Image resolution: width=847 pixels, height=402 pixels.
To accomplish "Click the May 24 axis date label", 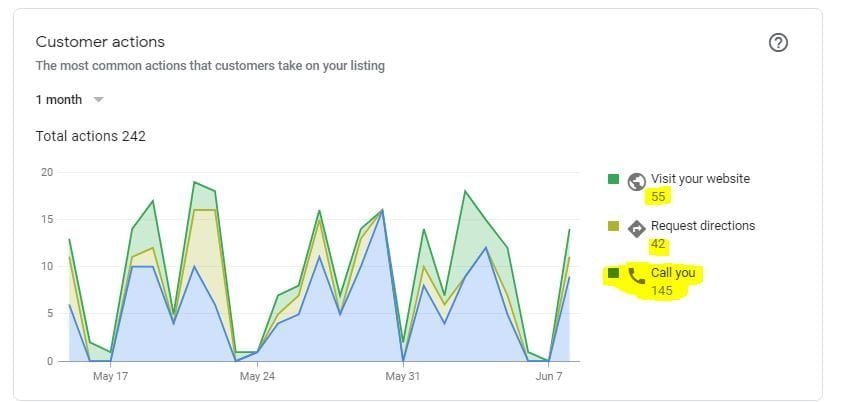I will pos(257,377).
